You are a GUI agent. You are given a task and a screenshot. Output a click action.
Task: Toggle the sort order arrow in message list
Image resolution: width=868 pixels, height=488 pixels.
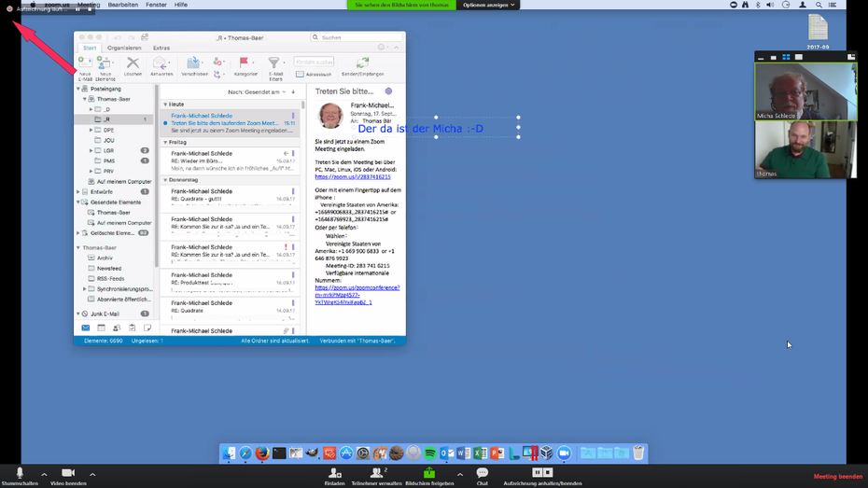point(293,91)
